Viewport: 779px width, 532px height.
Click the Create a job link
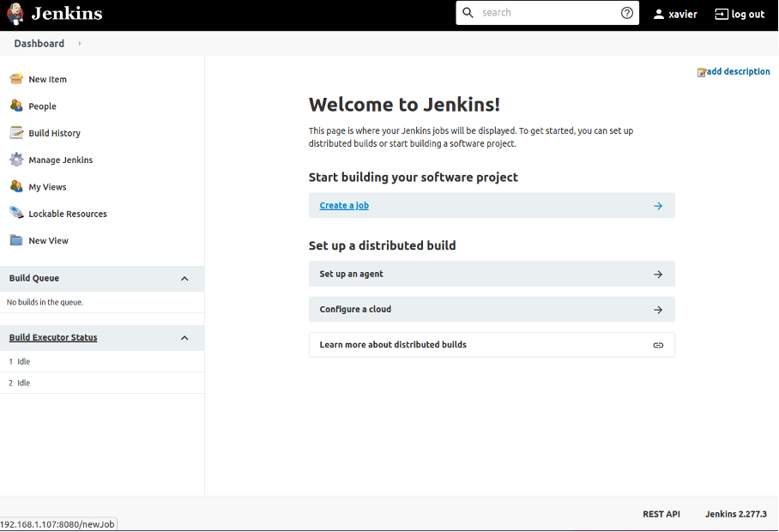click(x=344, y=205)
